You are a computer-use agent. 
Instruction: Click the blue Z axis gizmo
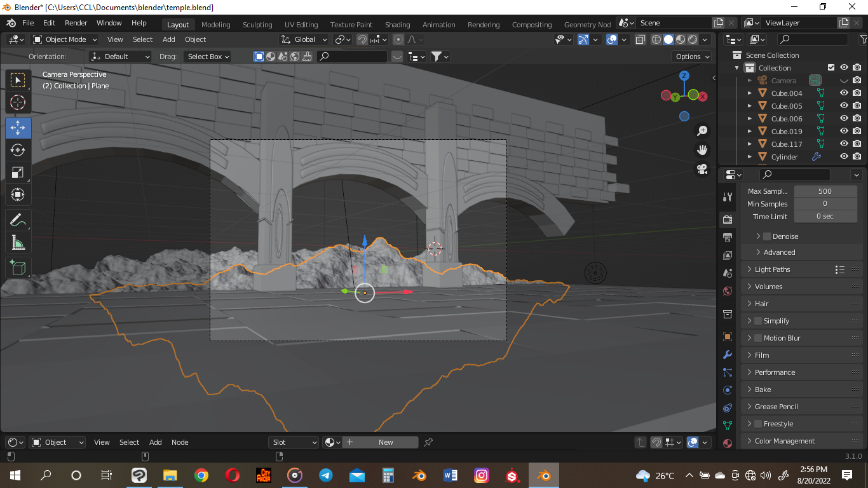point(684,76)
